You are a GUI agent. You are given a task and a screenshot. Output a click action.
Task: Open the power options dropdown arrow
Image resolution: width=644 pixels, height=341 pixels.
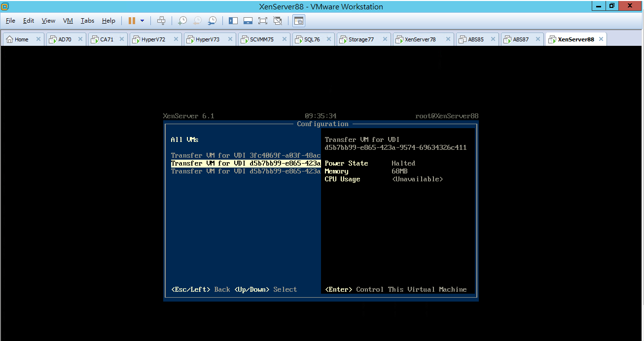click(142, 21)
